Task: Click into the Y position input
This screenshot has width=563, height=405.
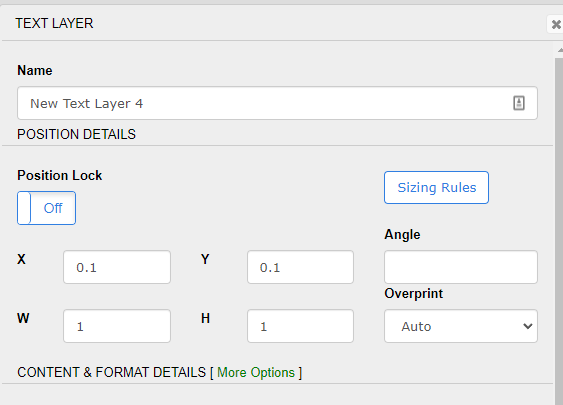Action: click(300, 267)
